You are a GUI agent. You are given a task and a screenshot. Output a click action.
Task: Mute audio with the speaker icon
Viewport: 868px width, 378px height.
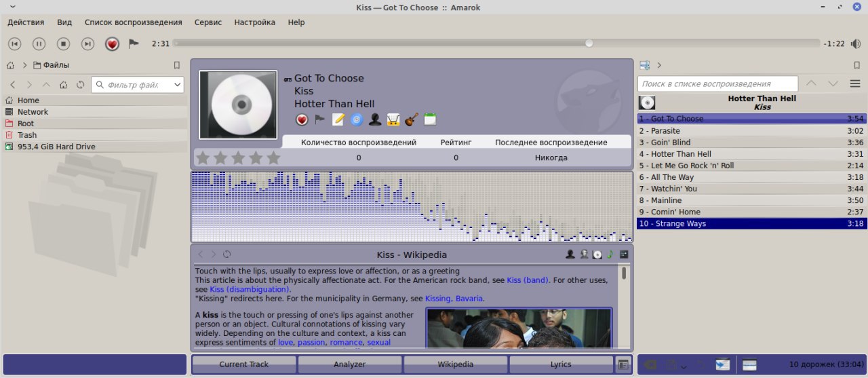pyautogui.click(x=856, y=43)
